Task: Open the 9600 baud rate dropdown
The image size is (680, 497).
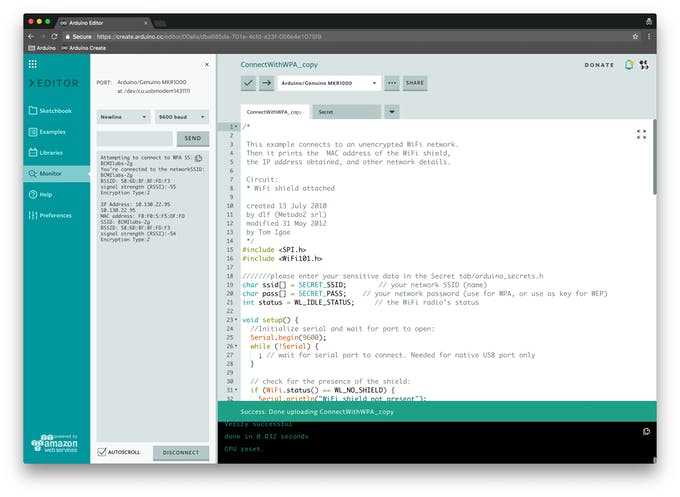Action: (x=181, y=117)
